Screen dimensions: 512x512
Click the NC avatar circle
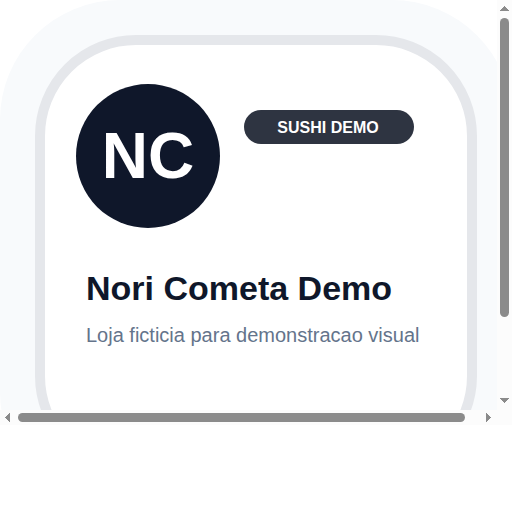point(148,156)
